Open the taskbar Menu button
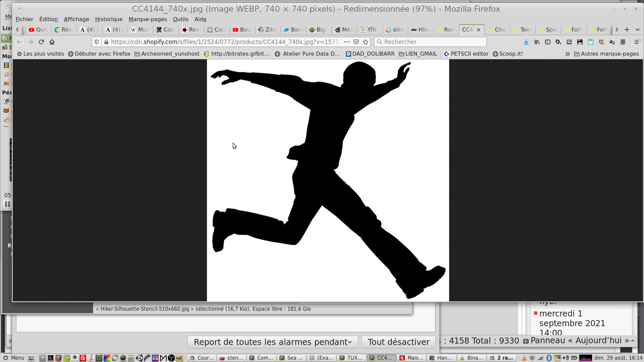 click(x=14, y=358)
